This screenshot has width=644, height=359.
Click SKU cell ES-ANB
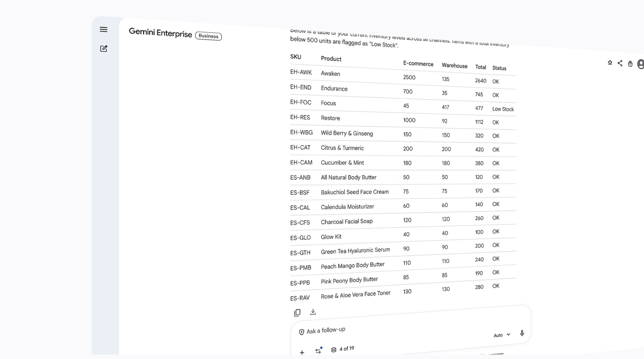pos(300,177)
